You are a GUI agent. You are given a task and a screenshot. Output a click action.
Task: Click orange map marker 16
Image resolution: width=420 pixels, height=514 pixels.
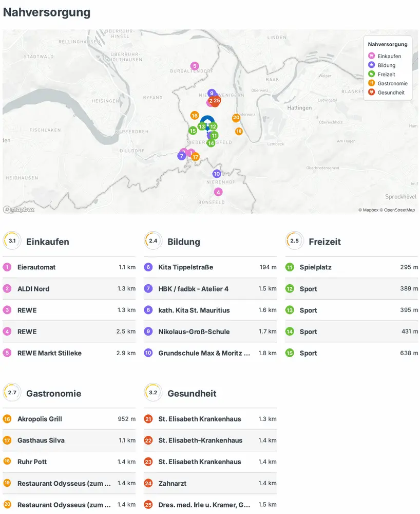click(x=195, y=116)
